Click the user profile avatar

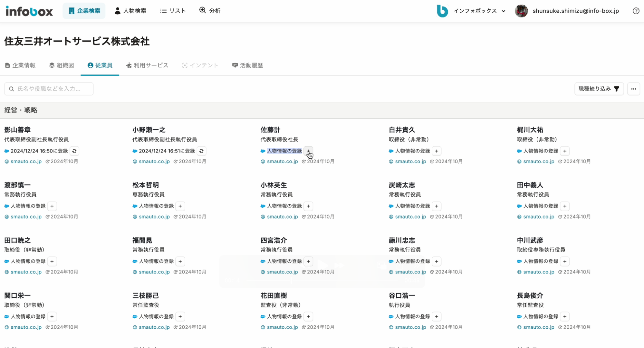click(x=521, y=11)
